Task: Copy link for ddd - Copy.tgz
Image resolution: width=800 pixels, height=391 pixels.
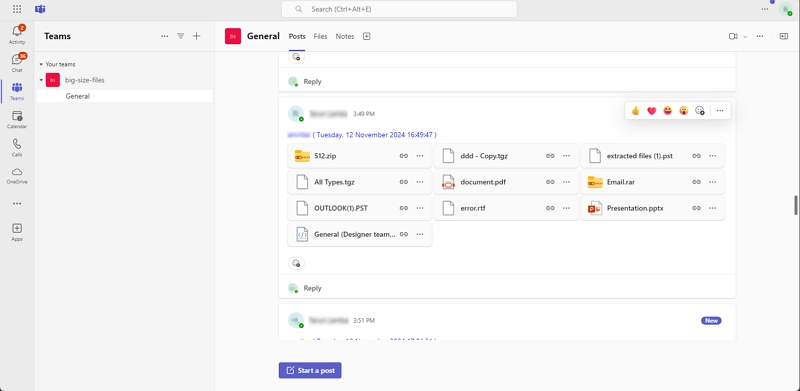Action: click(x=550, y=156)
